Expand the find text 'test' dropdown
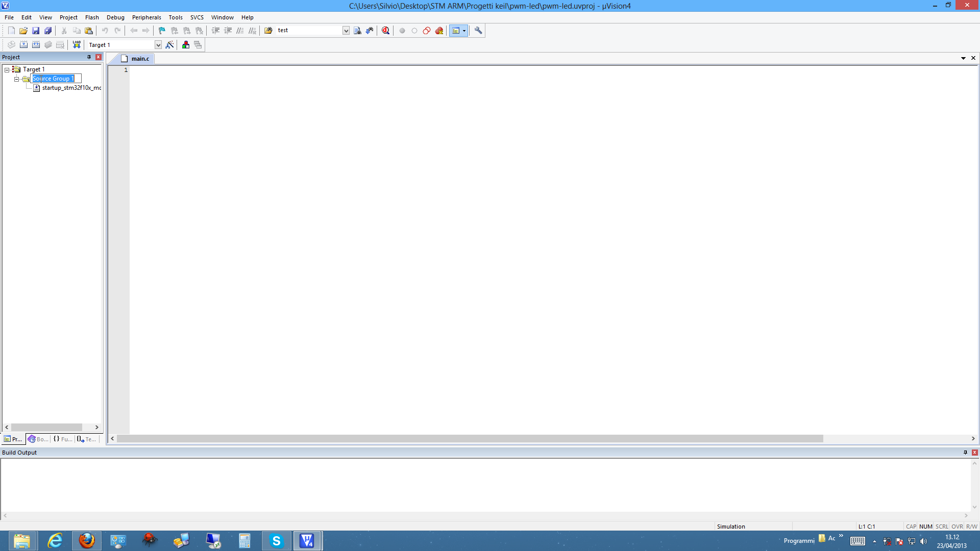The height and width of the screenshot is (551, 980). [346, 31]
